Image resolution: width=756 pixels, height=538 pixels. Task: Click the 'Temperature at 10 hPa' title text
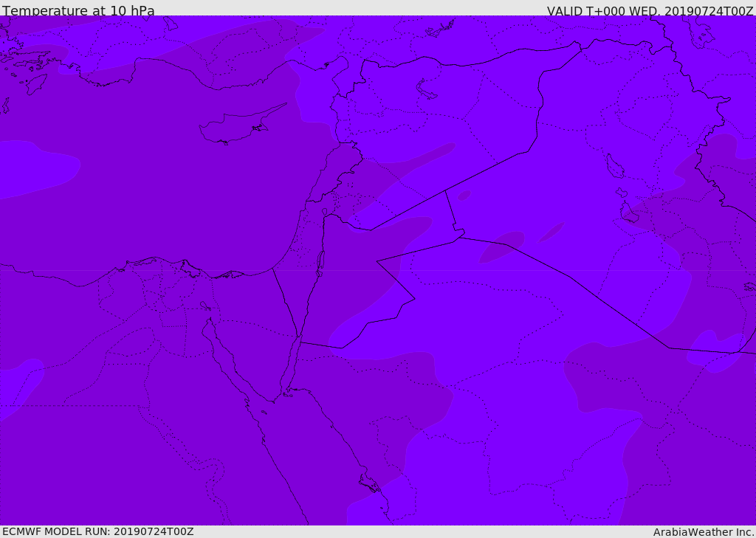(x=78, y=10)
